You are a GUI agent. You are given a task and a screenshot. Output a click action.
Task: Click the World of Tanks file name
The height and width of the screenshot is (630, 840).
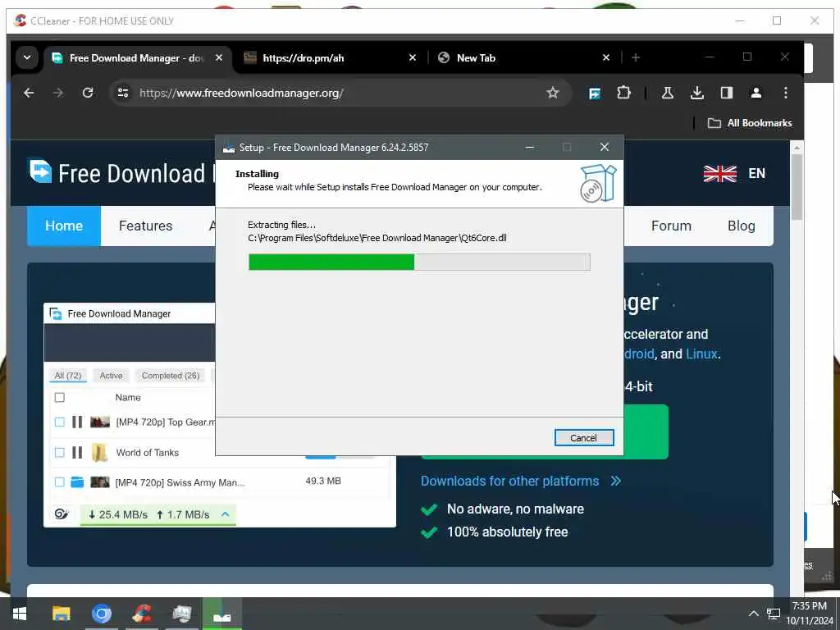click(148, 453)
